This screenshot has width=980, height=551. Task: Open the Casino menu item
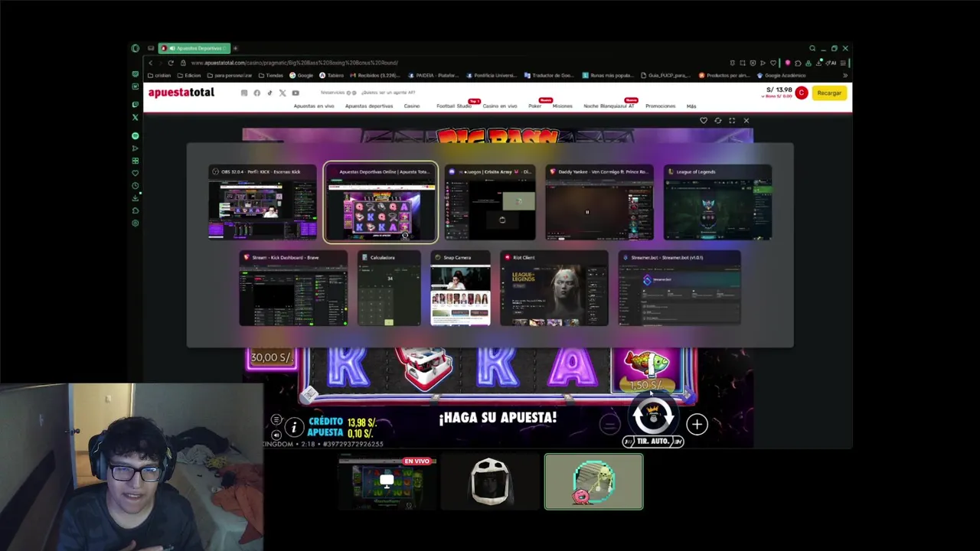[x=412, y=106]
